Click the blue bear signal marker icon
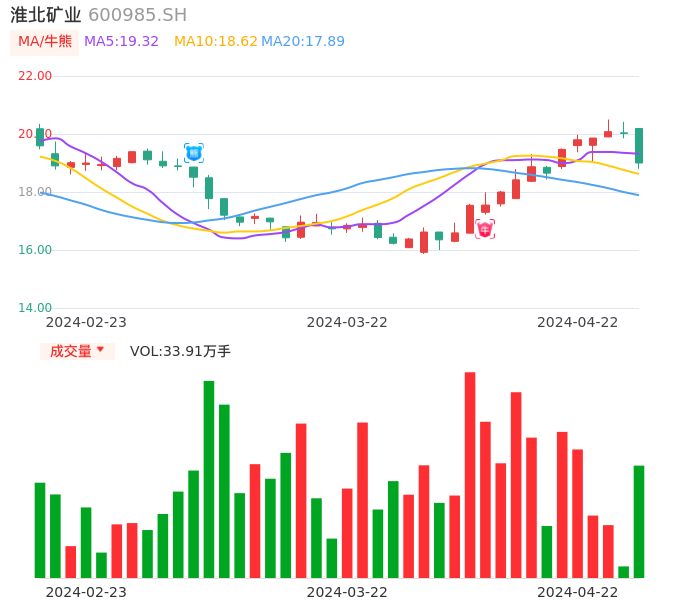Screen dimensions: 686x606 tap(194, 153)
